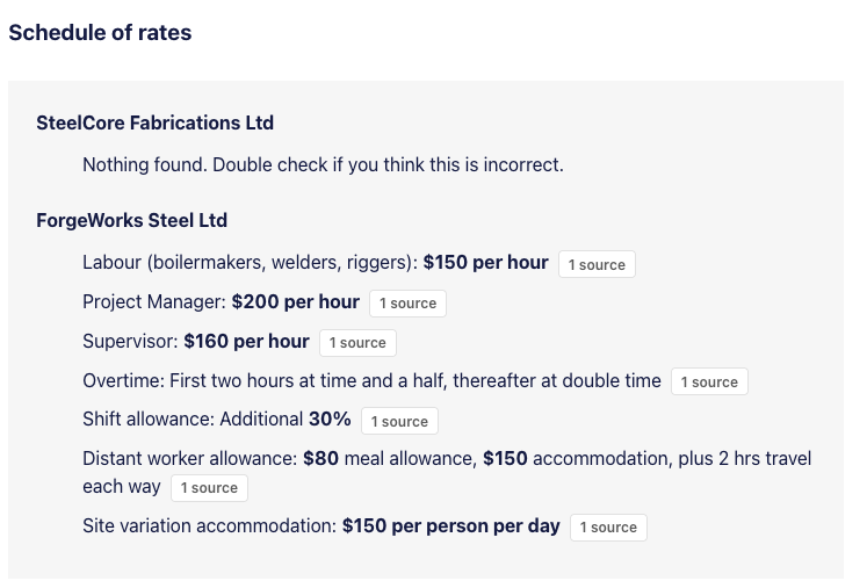Viewport: 853px width, 588px height.
Task: View the source for Shift allowance
Action: [399, 421]
